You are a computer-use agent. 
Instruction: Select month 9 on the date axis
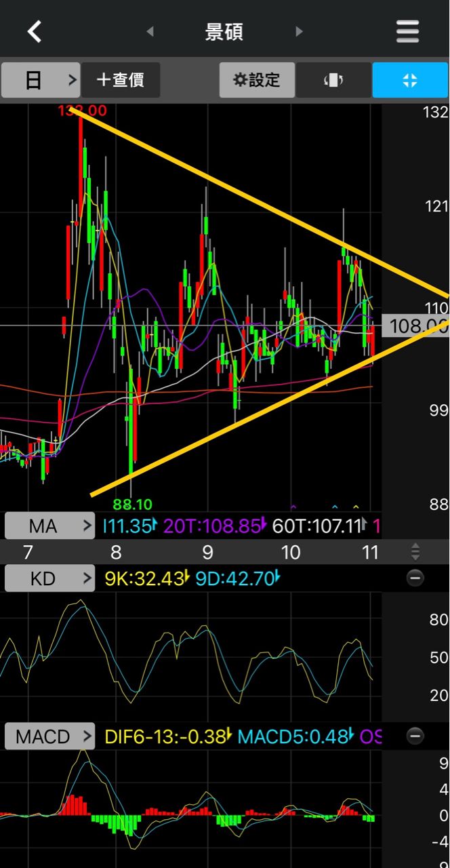(207, 552)
